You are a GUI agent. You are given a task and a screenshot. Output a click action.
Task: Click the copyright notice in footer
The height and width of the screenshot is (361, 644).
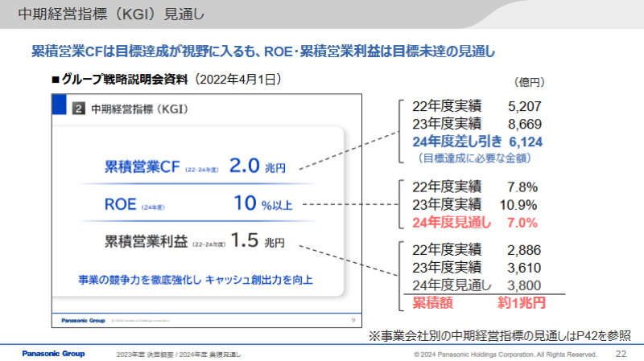click(x=506, y=355)
